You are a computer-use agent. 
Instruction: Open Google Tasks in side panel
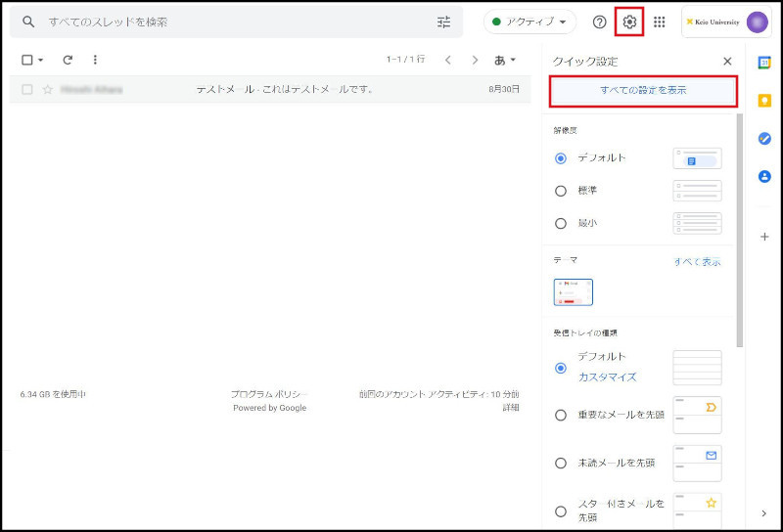point(764,139)
